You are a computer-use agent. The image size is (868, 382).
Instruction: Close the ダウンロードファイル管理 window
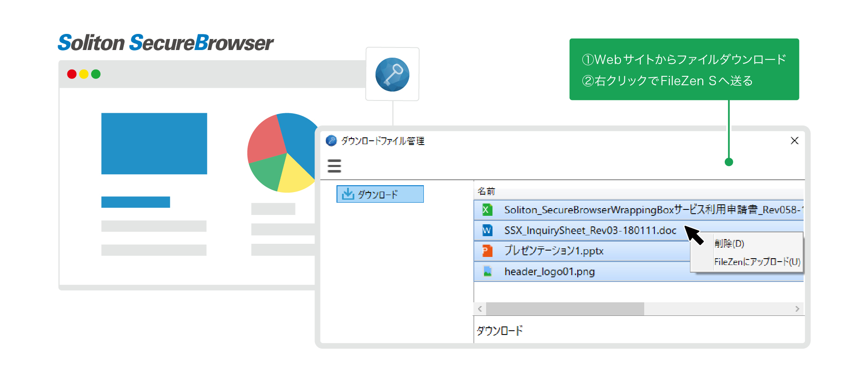[x=794, y=141]
